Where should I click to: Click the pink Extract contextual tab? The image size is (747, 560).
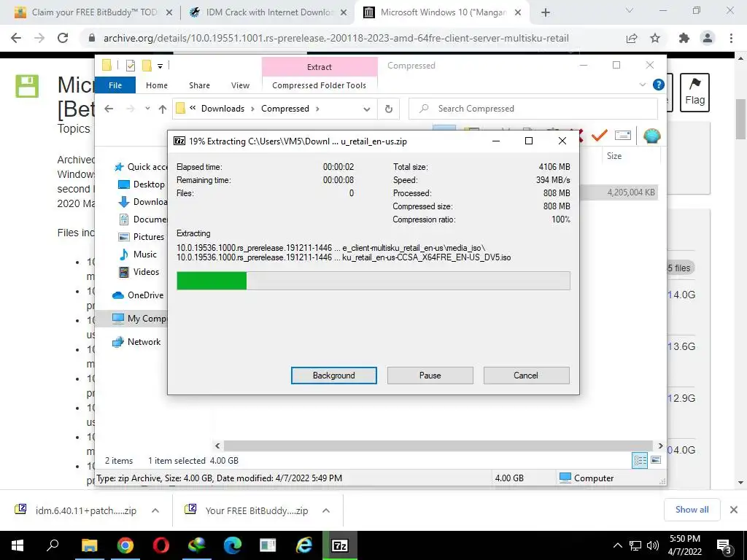coord(320,67)
